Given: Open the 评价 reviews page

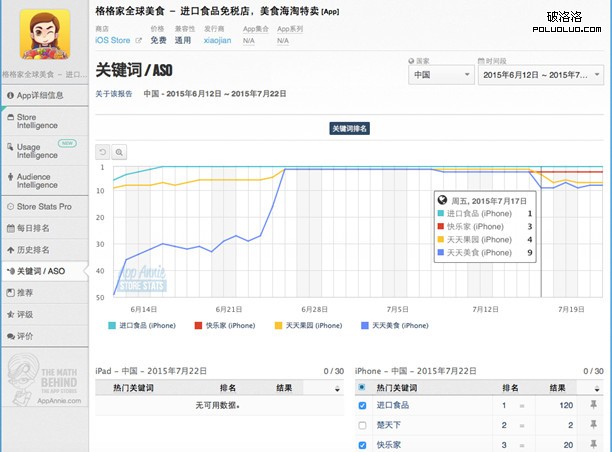Looking at the screenshot, I should pos(44,336).
